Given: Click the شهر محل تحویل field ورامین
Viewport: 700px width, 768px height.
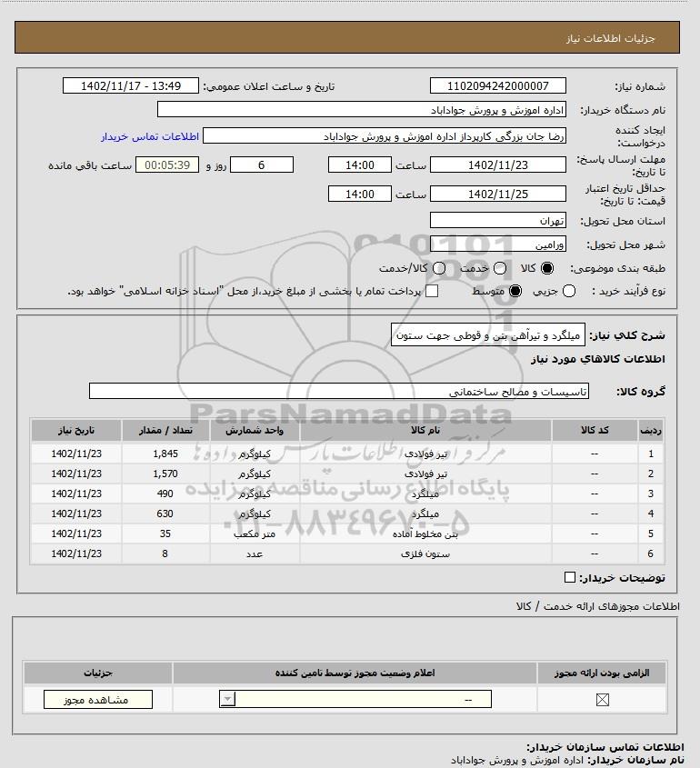Looking at the screenshot, I should click(x=497, y=244).
